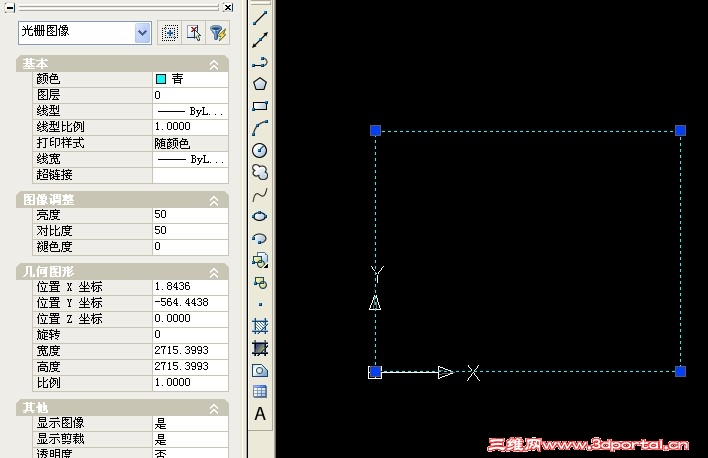The width and height of the screenshot is (708, 458).
Task: Click the Quick Select filter icon
Action: coord(218,33)
